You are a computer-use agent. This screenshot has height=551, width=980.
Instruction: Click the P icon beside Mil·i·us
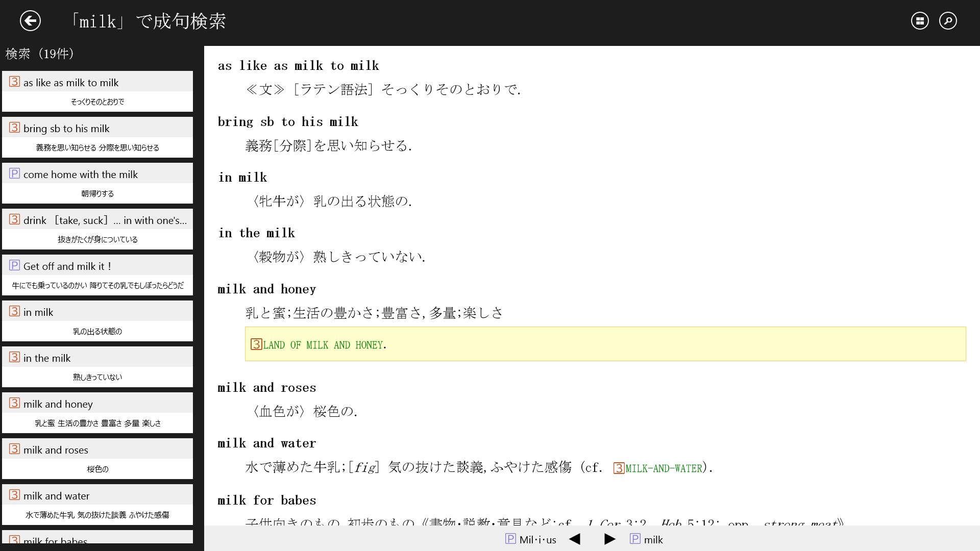510,539
